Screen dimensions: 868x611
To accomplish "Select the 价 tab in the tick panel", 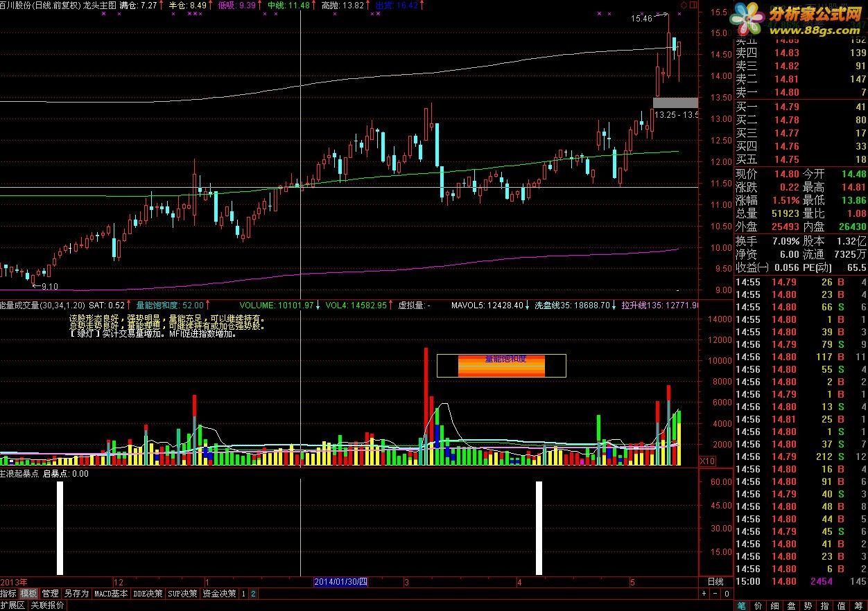I will pyautogui.click(x=759, y=605).
